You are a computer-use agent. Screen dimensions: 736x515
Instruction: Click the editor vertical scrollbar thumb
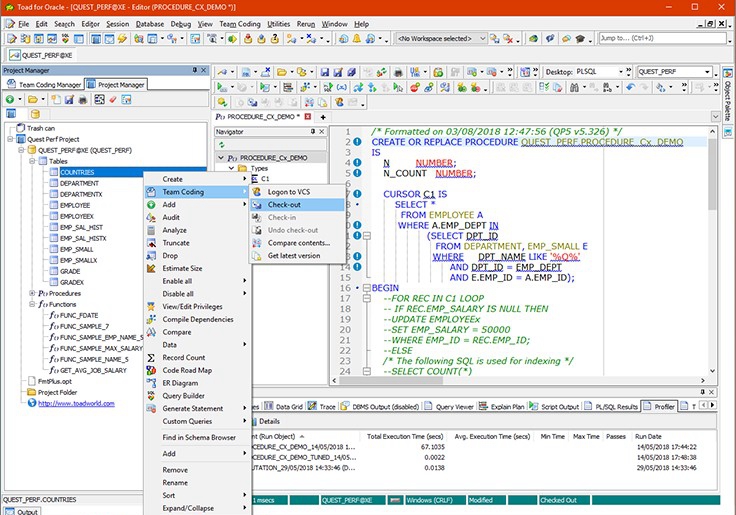pos(712,174)
